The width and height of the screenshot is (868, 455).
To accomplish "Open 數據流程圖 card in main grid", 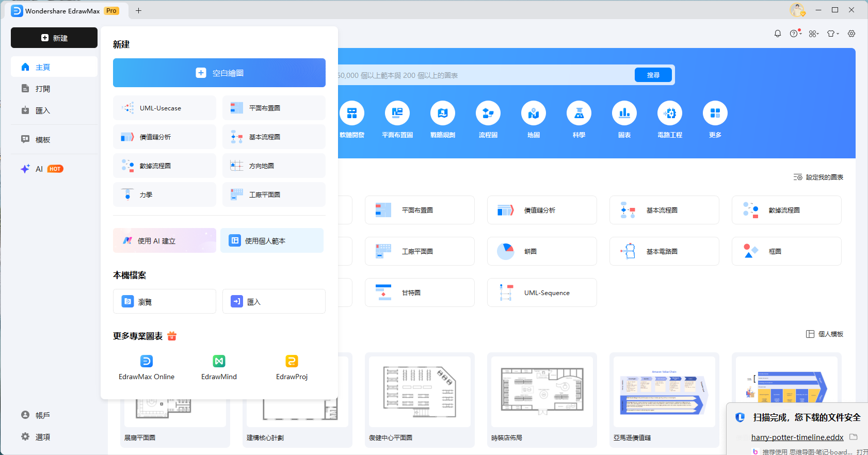I will pos(786,210).
